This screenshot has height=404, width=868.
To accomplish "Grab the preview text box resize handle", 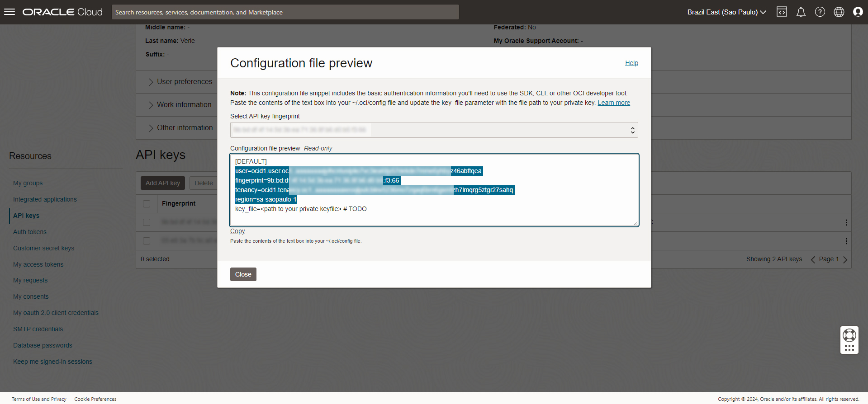I will (x=635, y=223).
